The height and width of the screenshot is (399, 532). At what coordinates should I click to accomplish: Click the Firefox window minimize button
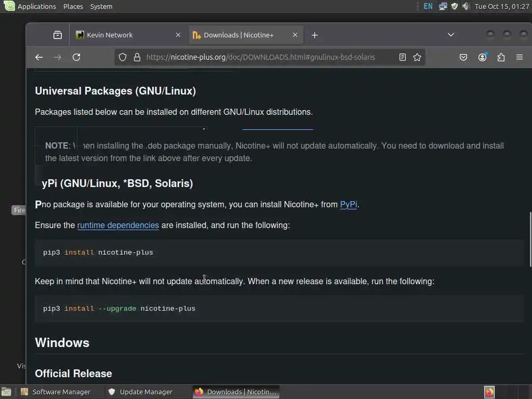point(490,35)
